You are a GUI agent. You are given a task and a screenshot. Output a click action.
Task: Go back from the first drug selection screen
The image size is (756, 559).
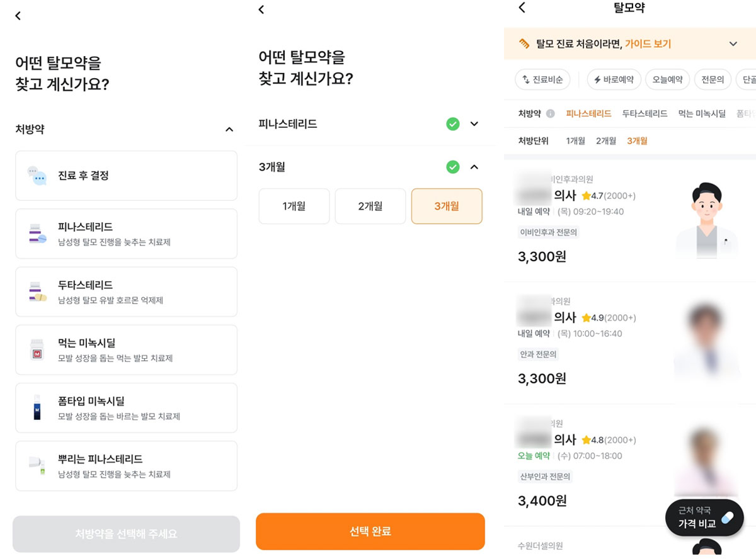[x=18, y=16]
